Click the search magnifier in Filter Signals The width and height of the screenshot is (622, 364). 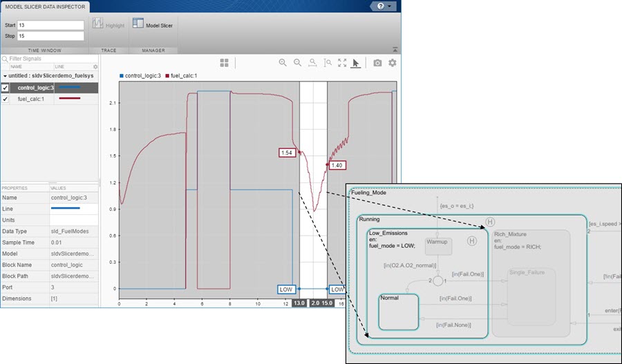pyautogui.click(x=5, y=59)
